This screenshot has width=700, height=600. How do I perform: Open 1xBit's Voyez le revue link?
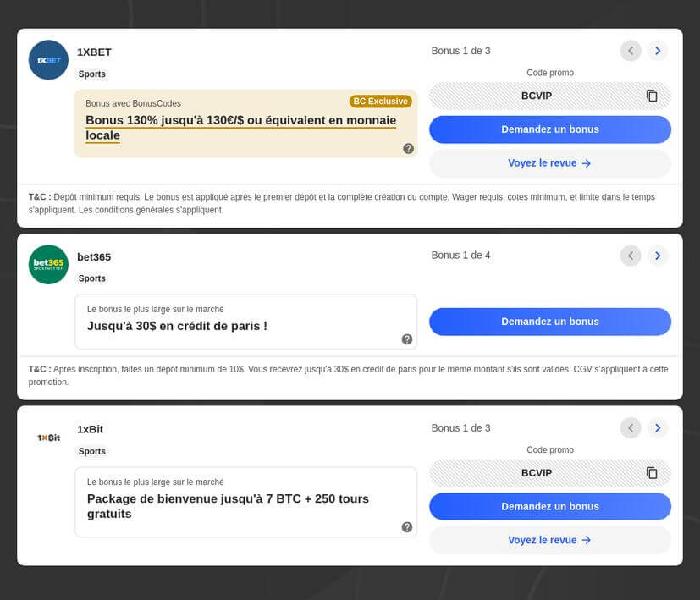coord(550,540)
